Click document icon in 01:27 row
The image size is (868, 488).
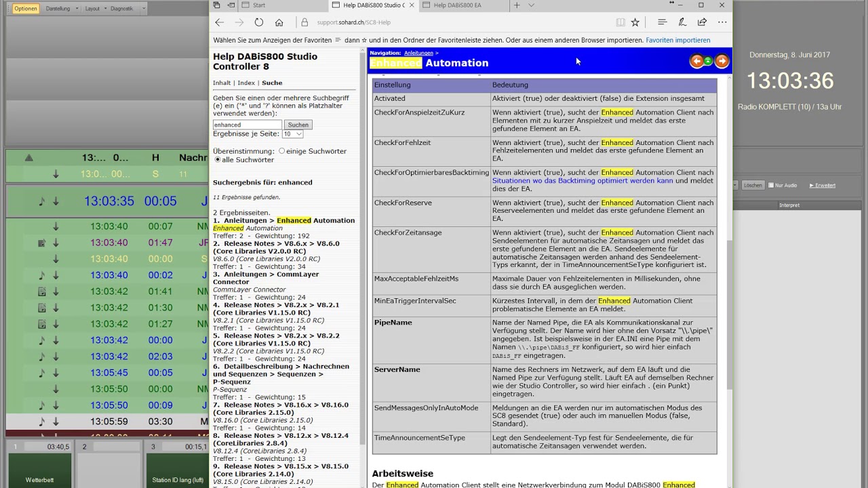[x=41, y=324]
